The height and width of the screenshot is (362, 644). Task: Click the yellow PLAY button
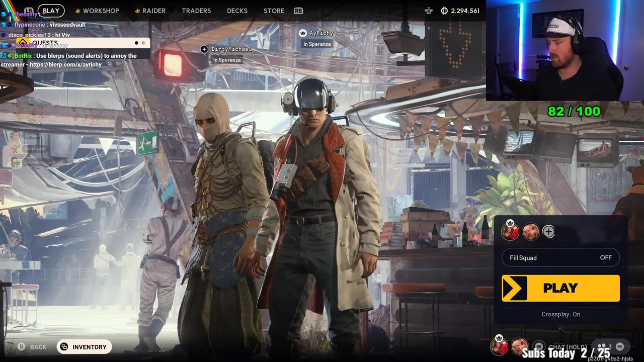coord(560,288)
